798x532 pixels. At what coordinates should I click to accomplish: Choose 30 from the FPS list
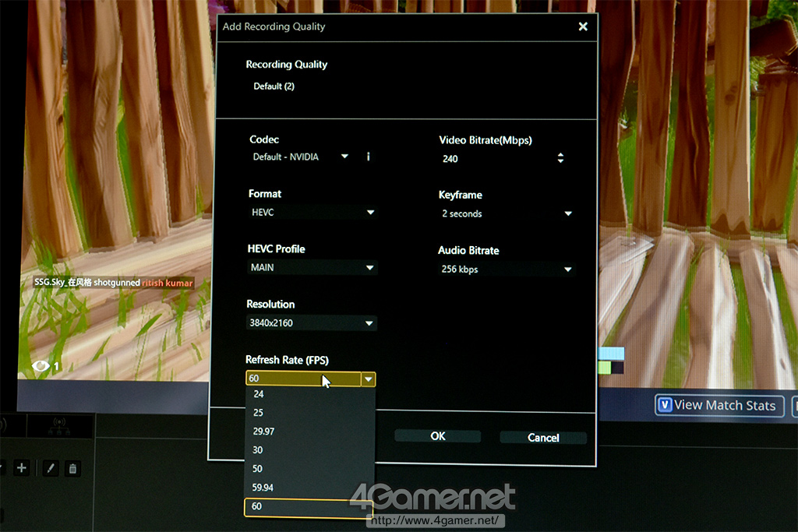point(310,450)
